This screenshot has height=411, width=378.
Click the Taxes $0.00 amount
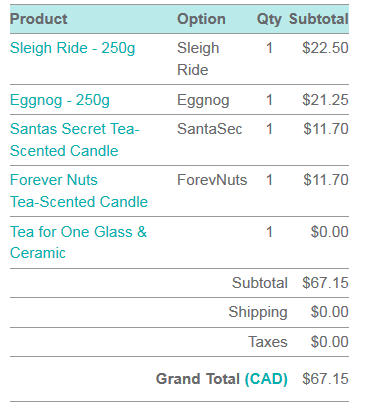click(329, 342)
